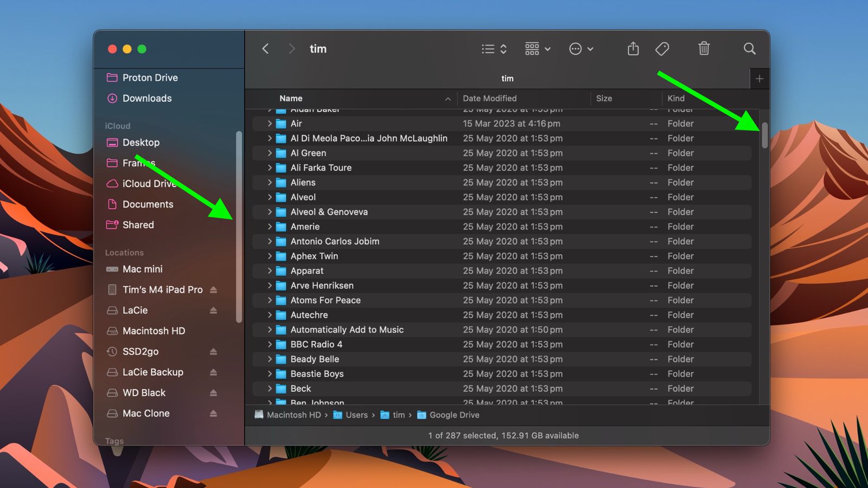Open the Share icon in the toolbar

tap(633, 49)
